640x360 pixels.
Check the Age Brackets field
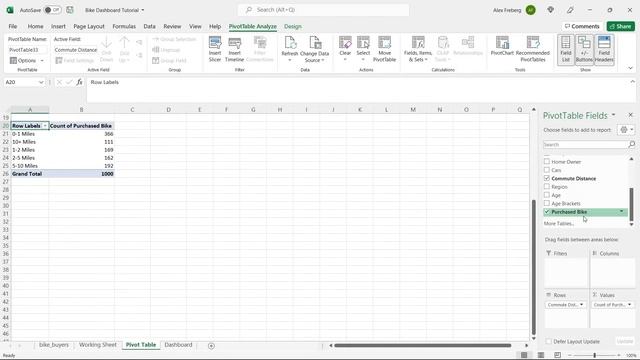547,203
